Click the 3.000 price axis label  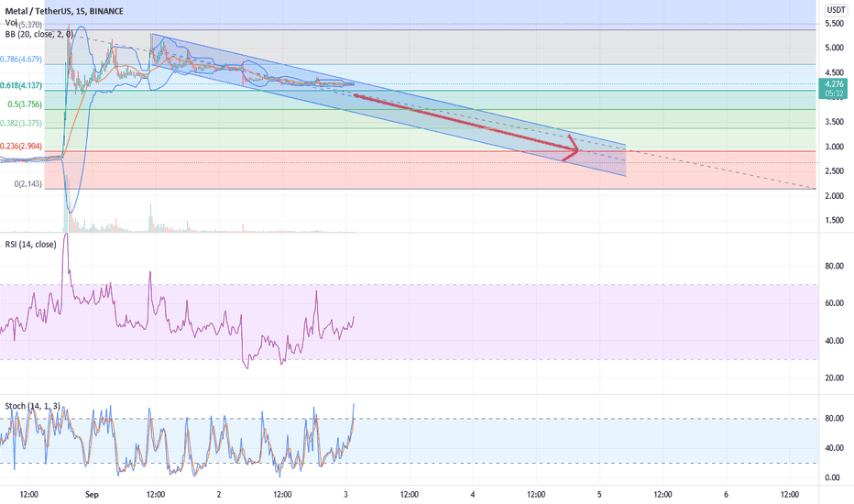835,147
